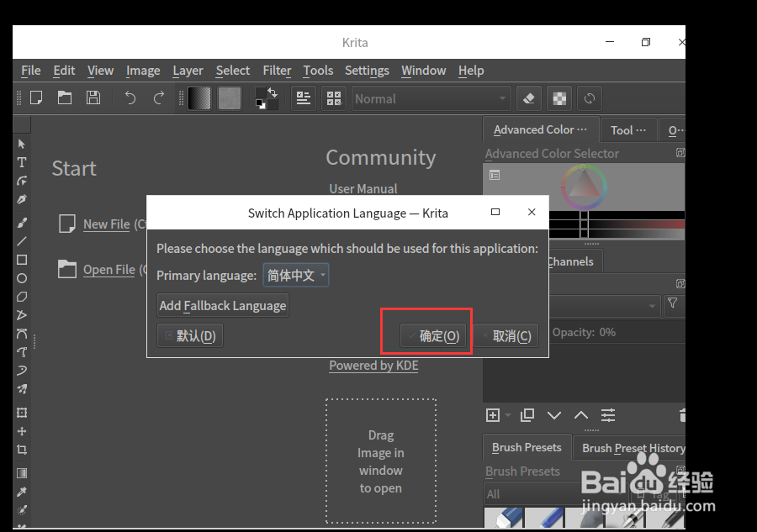
Task: Select the Calligraphy tool
Action: (x=22, y=199)
